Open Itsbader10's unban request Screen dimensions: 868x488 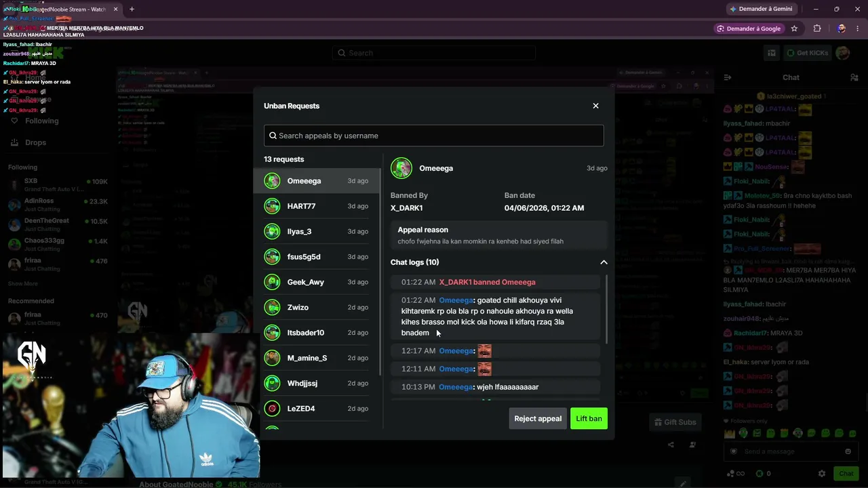pos(317,333)
